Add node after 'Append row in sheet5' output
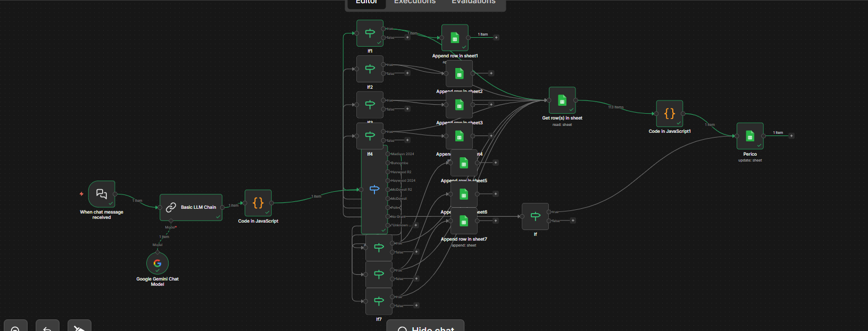The image size is (868, 331). point(496,163)
